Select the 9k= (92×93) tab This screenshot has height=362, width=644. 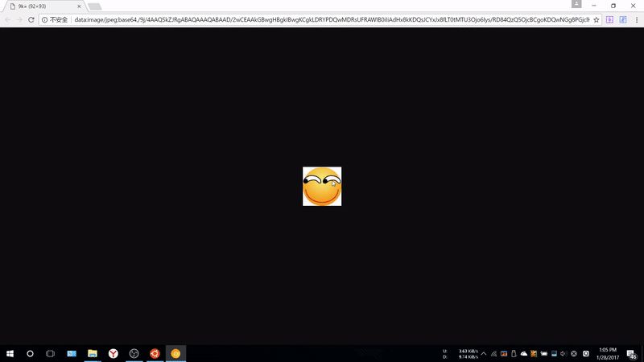click(x=44, y=6)
